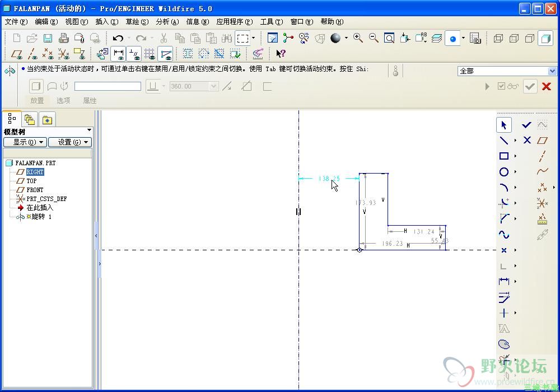Zoom out with the magnifier minus icon
This screenshot has height=392, width=560.
(374, 38)
